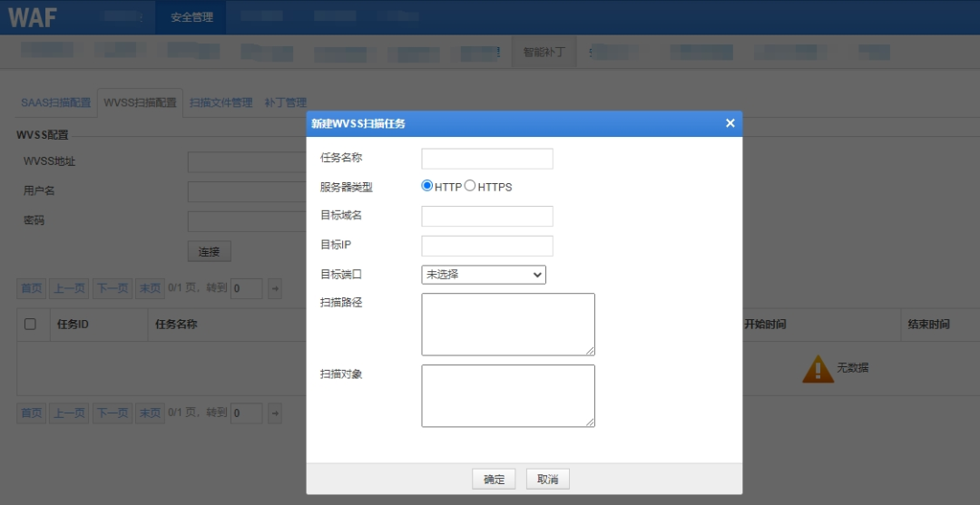Click the 扫描对象 text area

coord(508,396)
